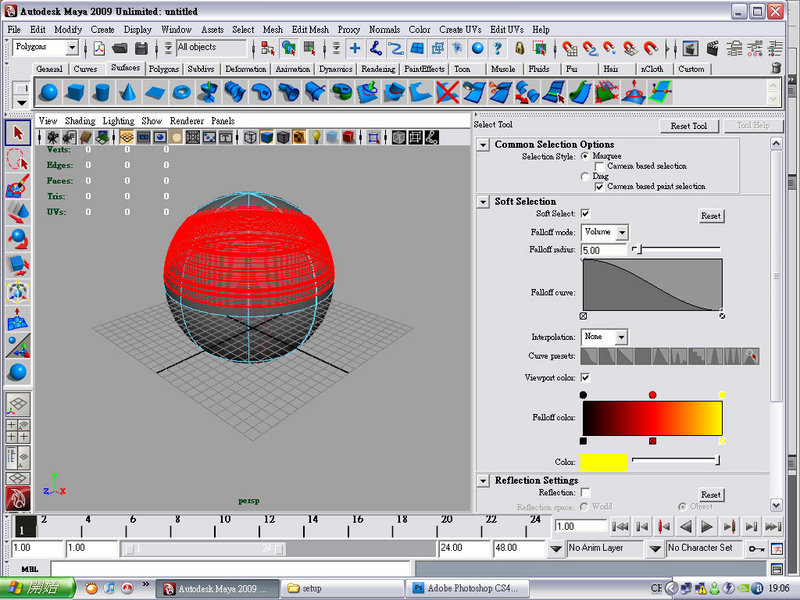Viewport: 800px width, 600px height.
Task: Open the All objects selection field
Action: [212, 47]
